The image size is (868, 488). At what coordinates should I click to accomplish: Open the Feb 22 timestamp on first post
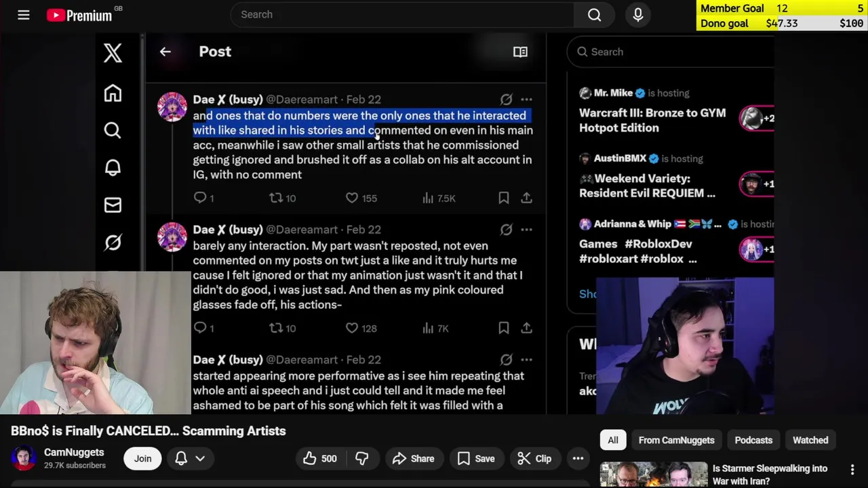(x=363, y=99)
